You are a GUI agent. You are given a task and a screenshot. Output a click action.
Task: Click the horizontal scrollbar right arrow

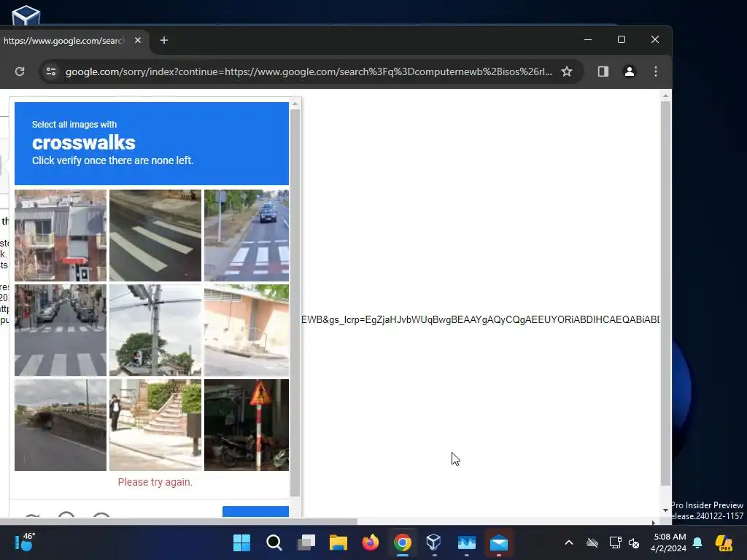click(653, 522)
